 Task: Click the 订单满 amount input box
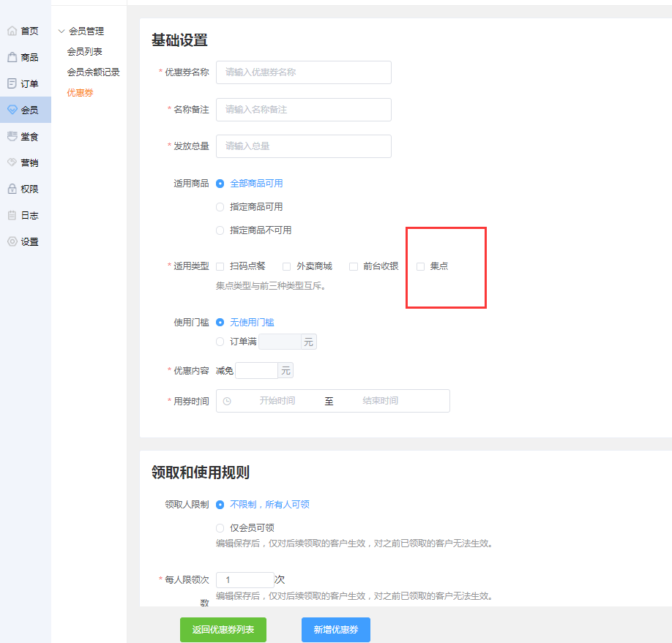tap(280, 342)
